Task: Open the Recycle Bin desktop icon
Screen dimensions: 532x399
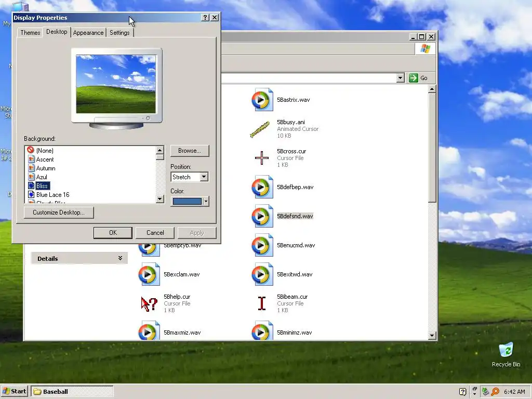Action: click(x=506, y=351)
